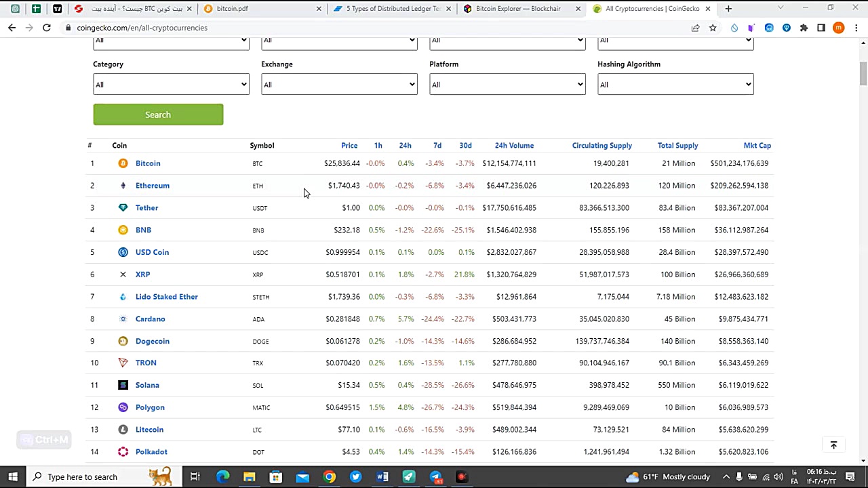Switch to 5 Types of Distributed Ledger tab

coord(391,9)
